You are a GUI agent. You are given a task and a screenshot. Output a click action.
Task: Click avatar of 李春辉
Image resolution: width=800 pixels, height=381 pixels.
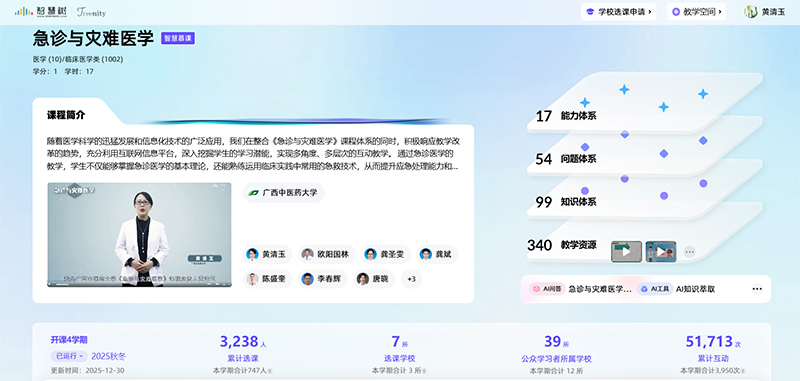[x=307, y=279]
